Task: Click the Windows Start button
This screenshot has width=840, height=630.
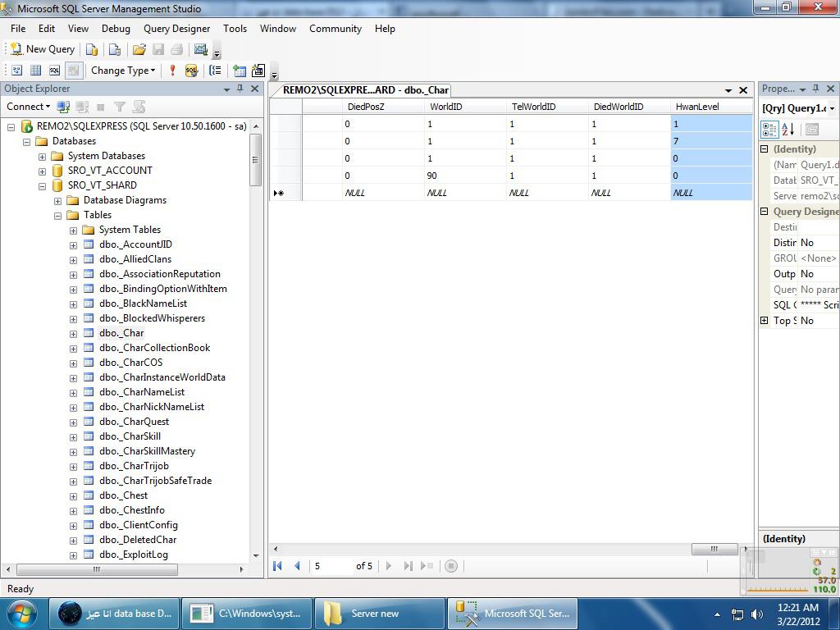Action: click(21, 614)
